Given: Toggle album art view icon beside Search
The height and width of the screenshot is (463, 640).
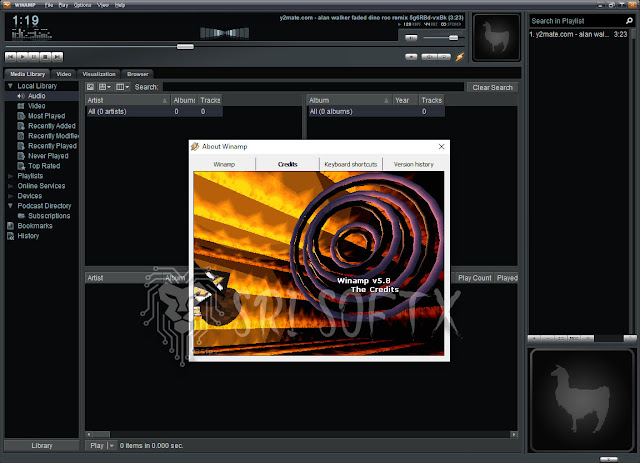Looking at the screenshot, I should (x=91, y=87).
